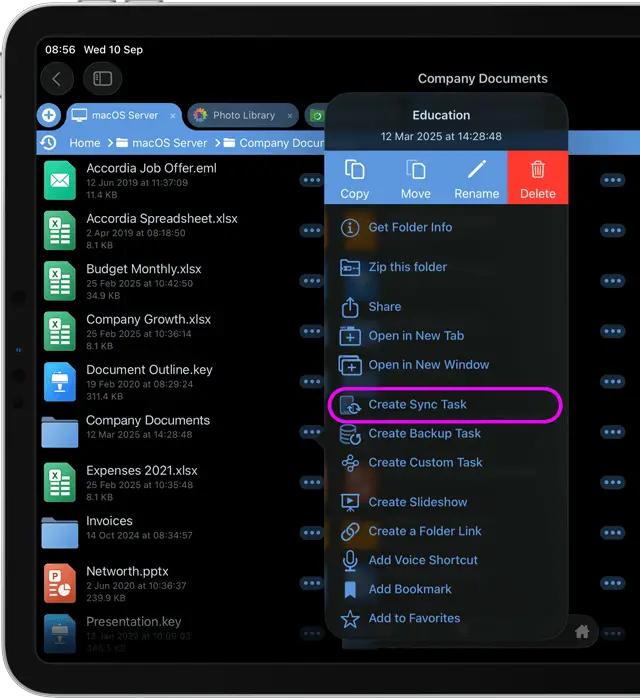Viewport: 640px width, 698px height.
Task: Open more options for Company Growth.xlsx
Action: pos(311,332)
